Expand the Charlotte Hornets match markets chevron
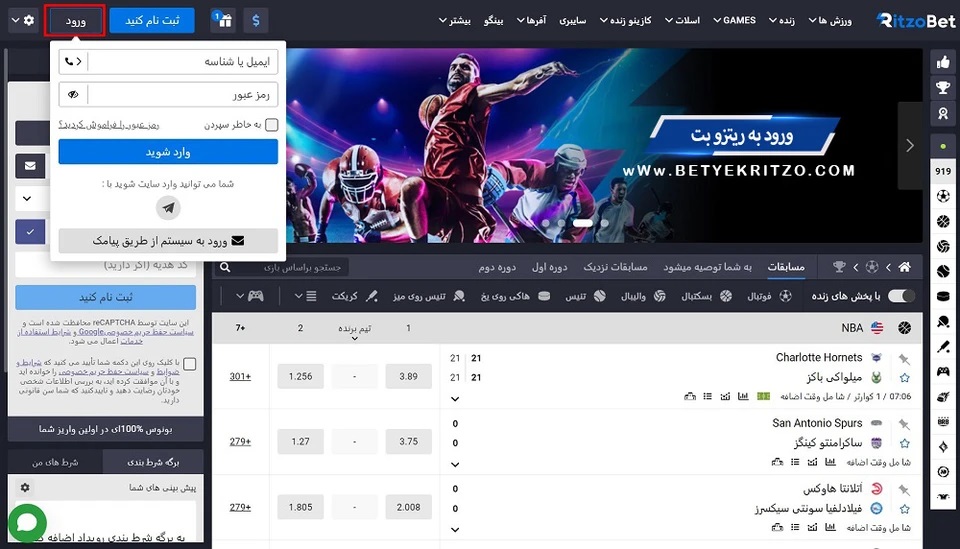This screenshot has height=549, width=960. [455, 399]
